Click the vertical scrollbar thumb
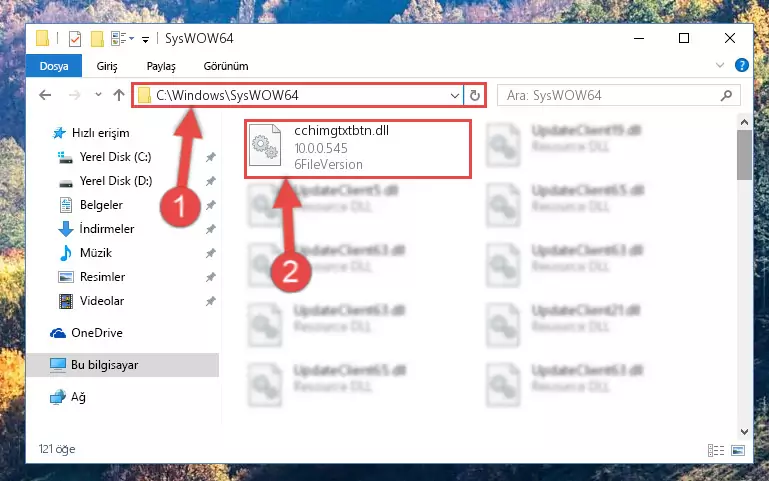 pos(744,155)
